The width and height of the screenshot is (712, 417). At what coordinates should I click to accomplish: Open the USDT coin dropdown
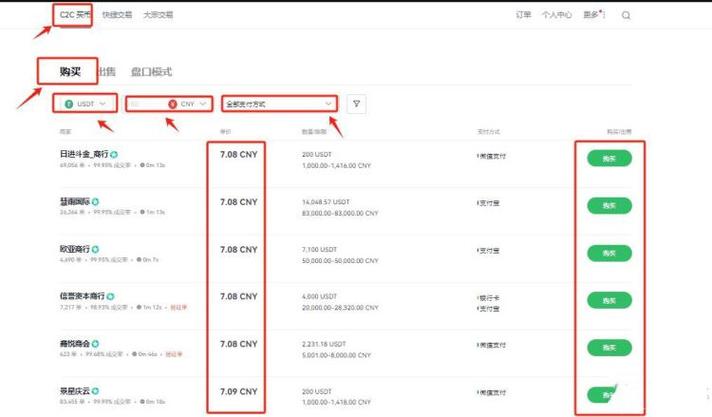tap(85, 104)
